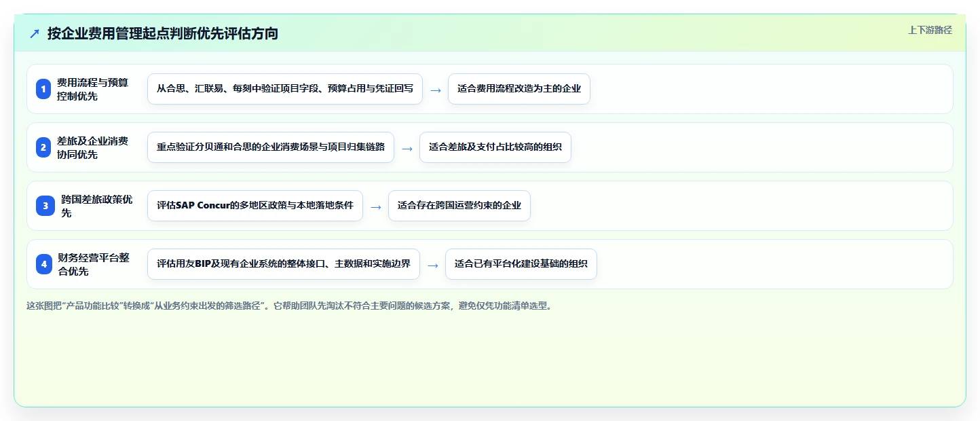Click the arrow pointing to 适合存在跨国运营约束的企业

(x=376, y=206)
